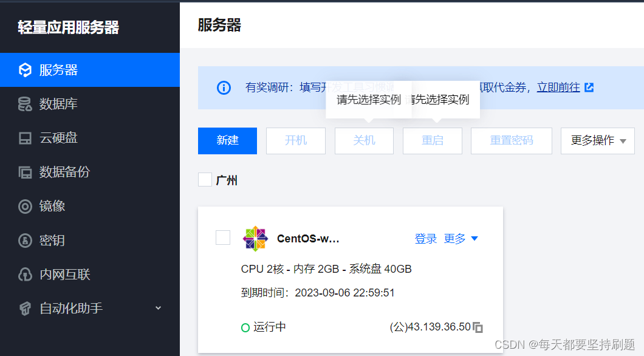
Task: Click the 重启 button
Action: (x=433, y=141)
